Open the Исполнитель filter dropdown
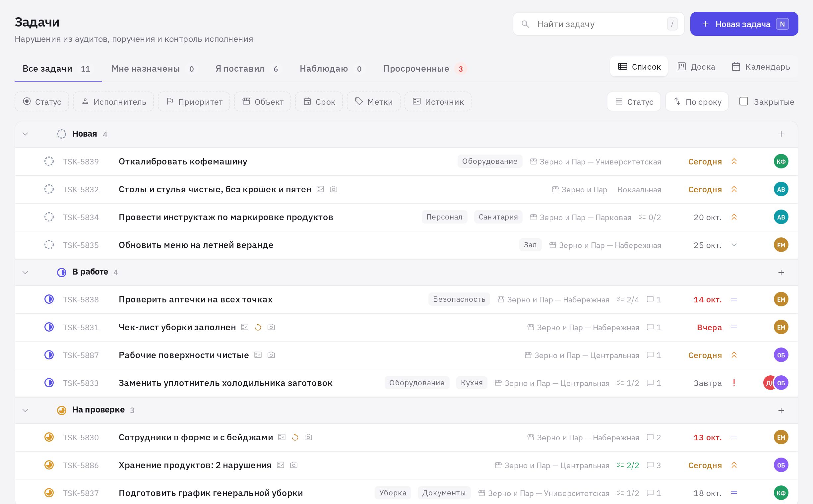This screenshot has width=813, height=504. point(113,102)
